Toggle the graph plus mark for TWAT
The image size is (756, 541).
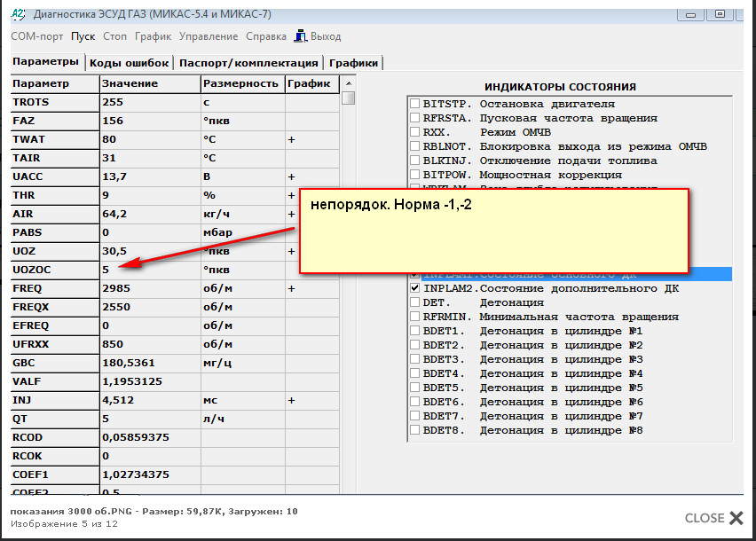pos(291,140)
